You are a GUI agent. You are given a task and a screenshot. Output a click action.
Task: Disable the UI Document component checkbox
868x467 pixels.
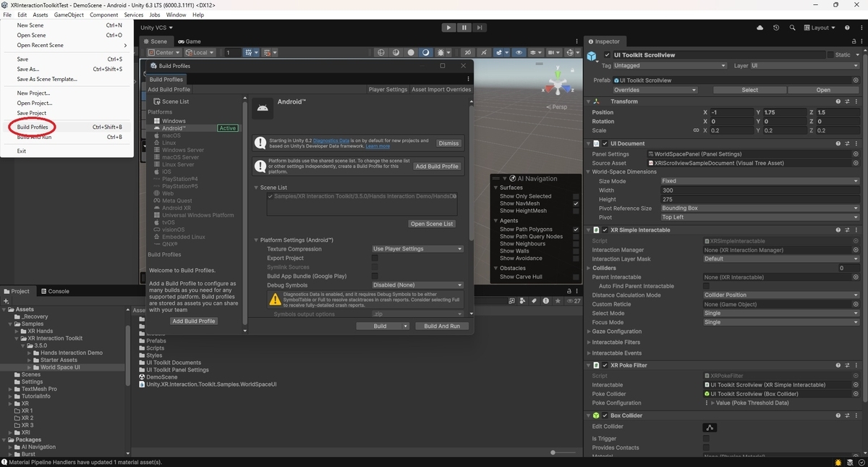pyautogui.click(x=605, y=143)
